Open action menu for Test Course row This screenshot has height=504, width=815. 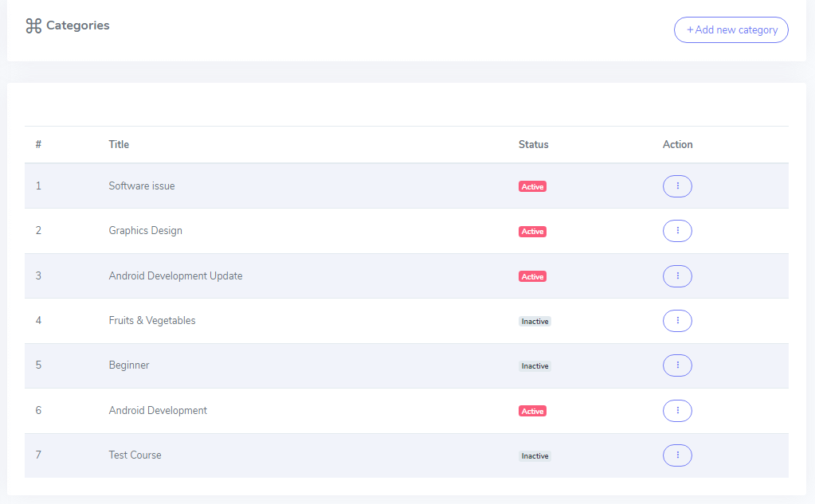point(677,455)
